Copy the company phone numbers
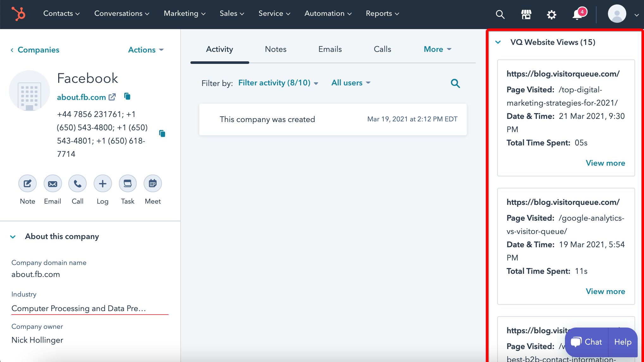The image size is (644, 362). 162,133
